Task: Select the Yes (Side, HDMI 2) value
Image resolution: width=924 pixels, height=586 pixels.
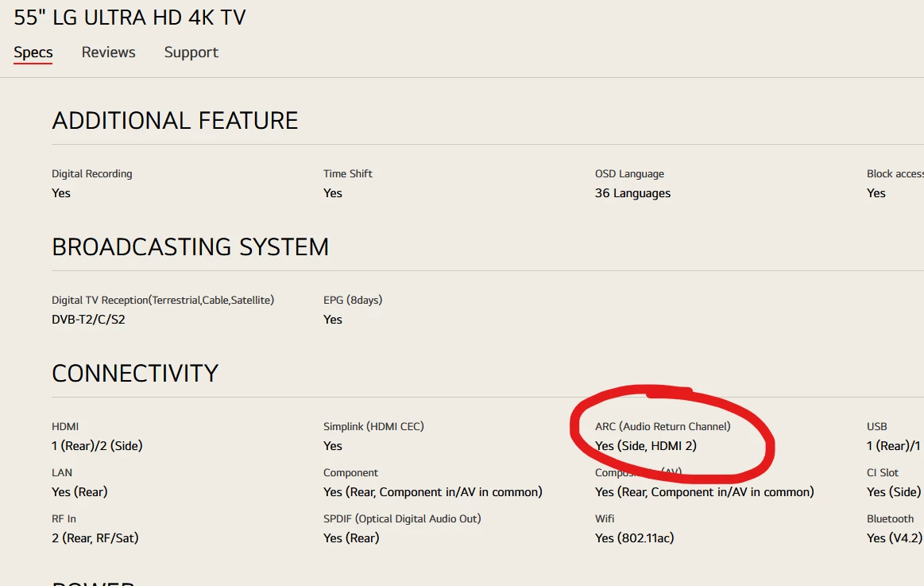Action: pos(645,446)
